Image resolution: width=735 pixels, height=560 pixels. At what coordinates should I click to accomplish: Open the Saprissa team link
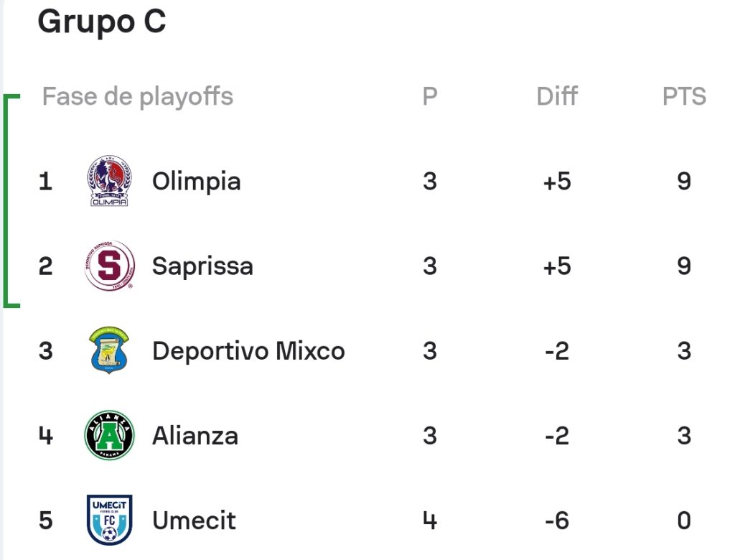[x=202, y=266]
